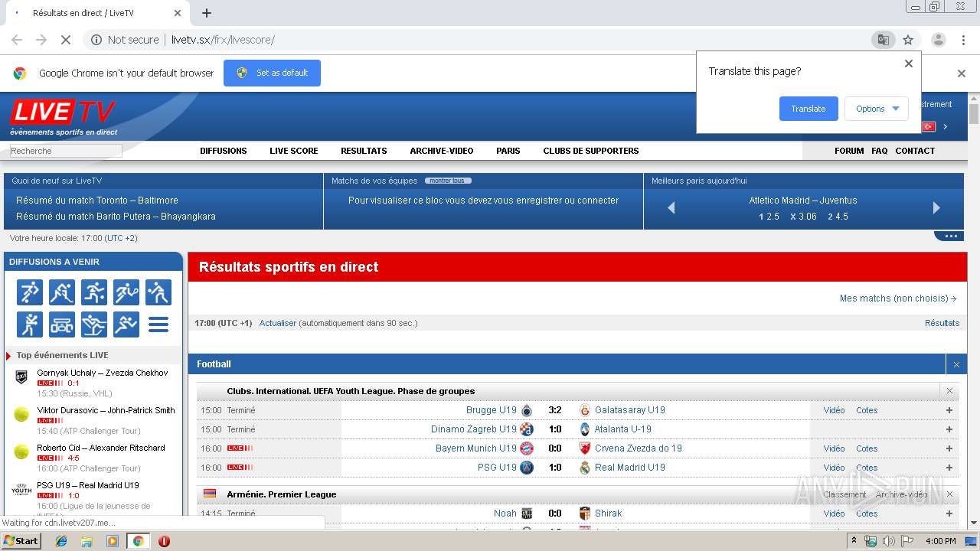Toggle the 'montrer tous' teams switch
Screen dimensions: 980x551
click(448, 181)
